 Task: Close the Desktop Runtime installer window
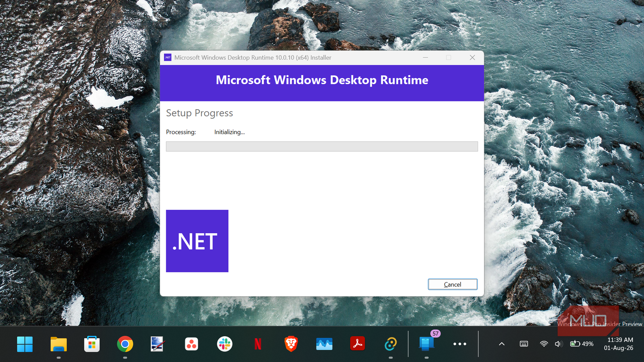pos(472,57)
